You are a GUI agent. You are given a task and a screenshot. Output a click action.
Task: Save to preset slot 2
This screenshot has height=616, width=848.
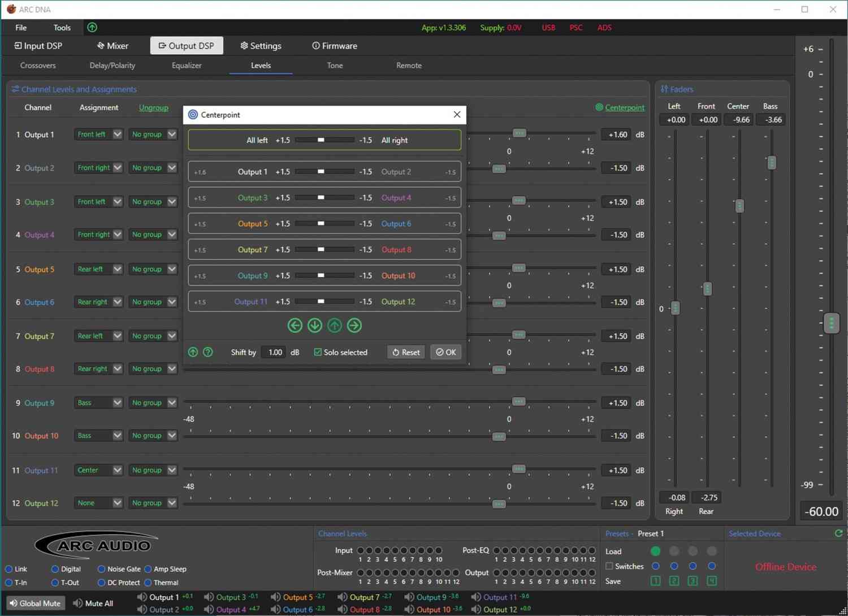tap(674, 581)
